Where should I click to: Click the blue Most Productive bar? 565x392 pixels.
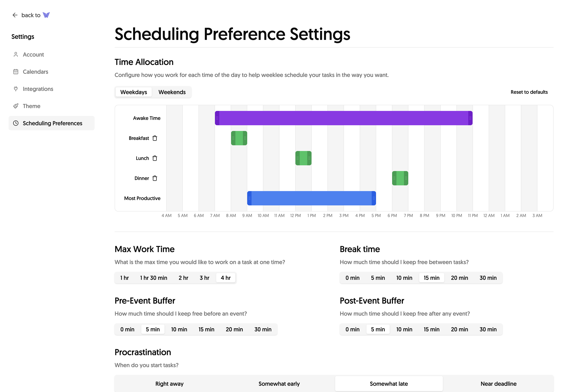[x=311, y=198]
